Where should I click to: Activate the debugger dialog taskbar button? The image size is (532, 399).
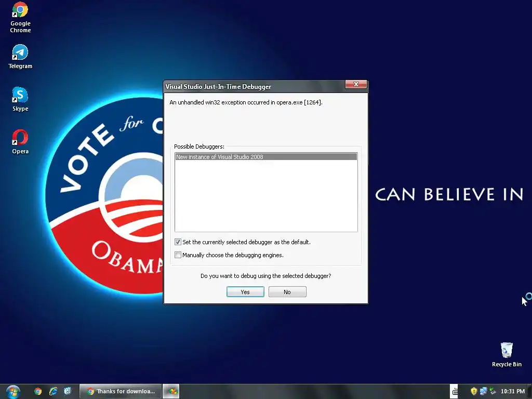point(171,392)
